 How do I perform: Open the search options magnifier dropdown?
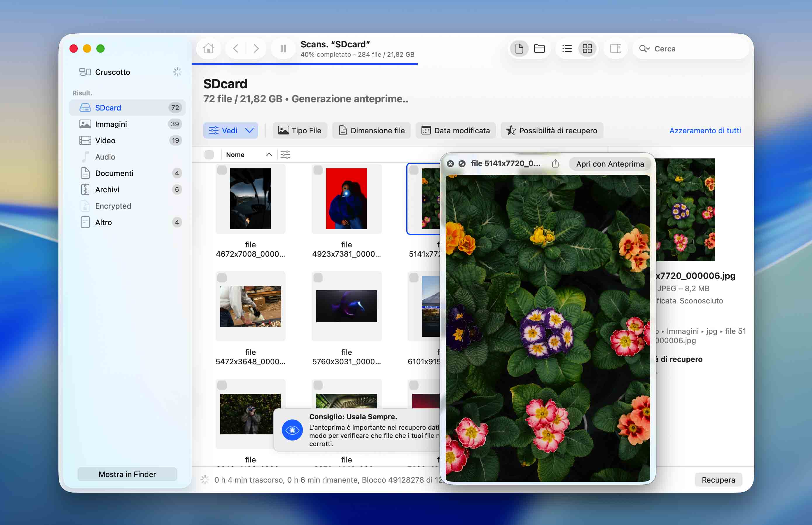coord(644,49)
